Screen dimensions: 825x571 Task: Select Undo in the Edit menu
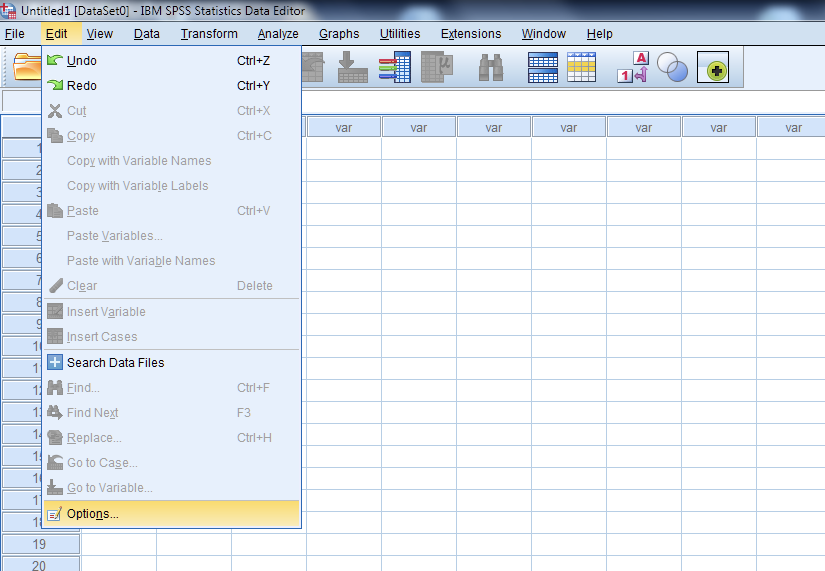(x=82, y=61)
